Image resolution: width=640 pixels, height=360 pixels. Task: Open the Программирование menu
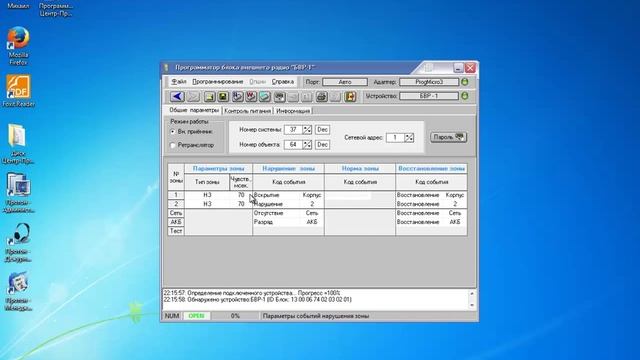pyautogui.click(x=218, y=82)
